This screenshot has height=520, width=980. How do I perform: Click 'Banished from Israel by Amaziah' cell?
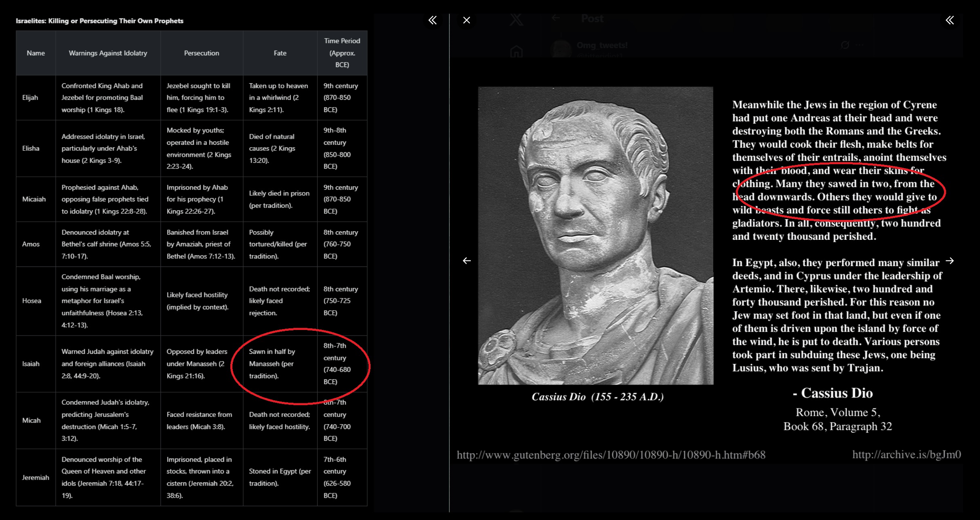[202, 244]
